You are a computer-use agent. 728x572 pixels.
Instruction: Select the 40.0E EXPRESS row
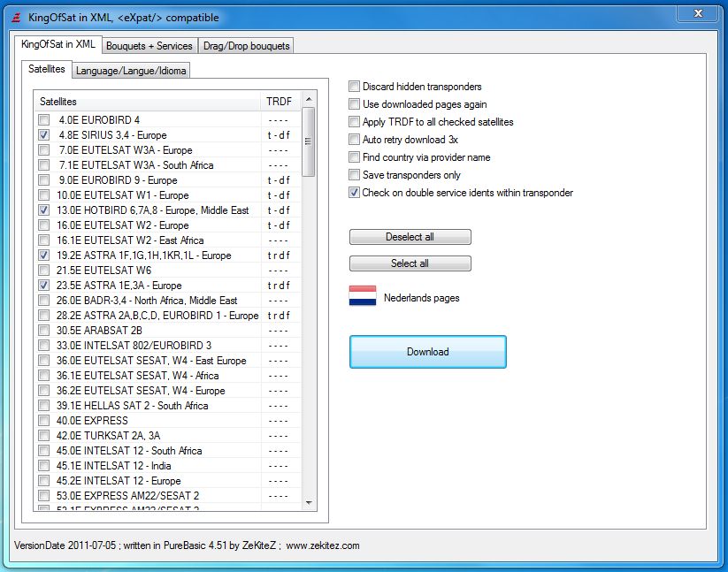167,421
